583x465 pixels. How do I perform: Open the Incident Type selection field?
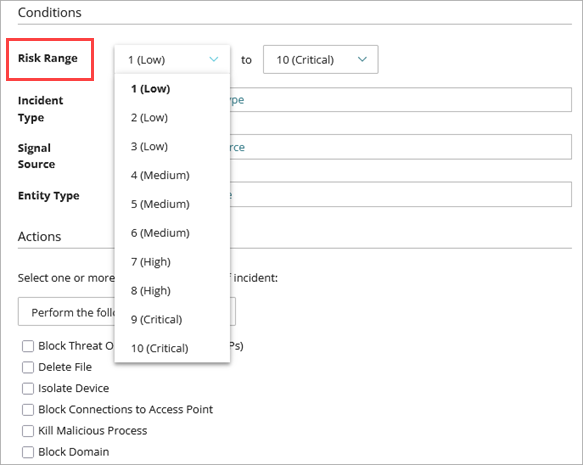(401, 100)
